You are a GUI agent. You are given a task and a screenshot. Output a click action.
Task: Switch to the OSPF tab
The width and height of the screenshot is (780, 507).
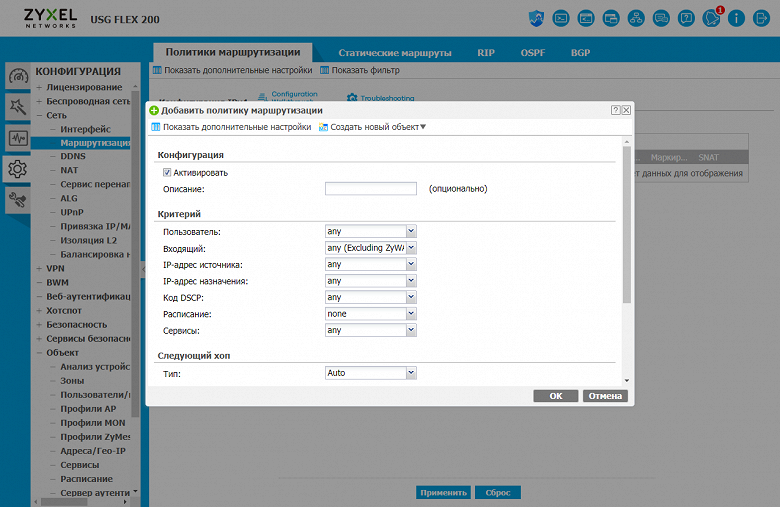pyautogui.click(x=533, y=53)
